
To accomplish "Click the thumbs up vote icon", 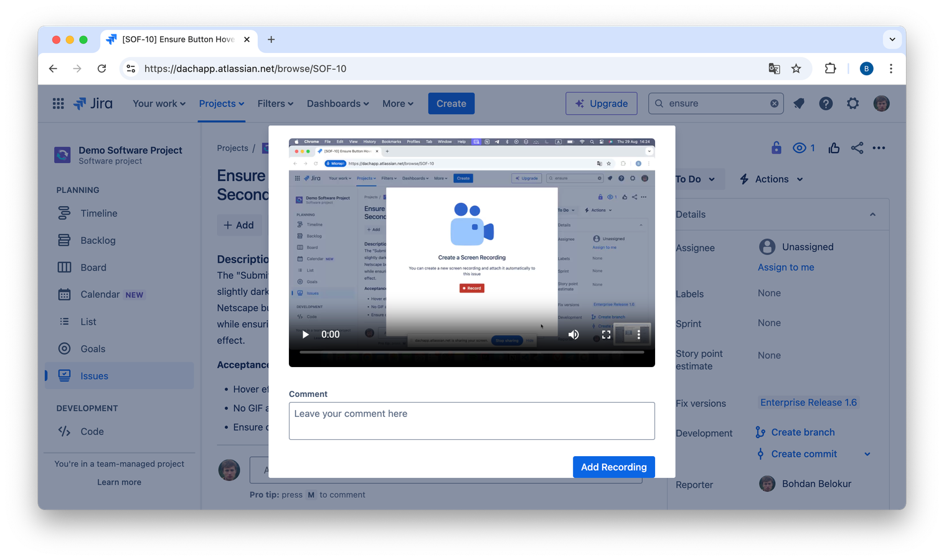I will tap(834, 147).
